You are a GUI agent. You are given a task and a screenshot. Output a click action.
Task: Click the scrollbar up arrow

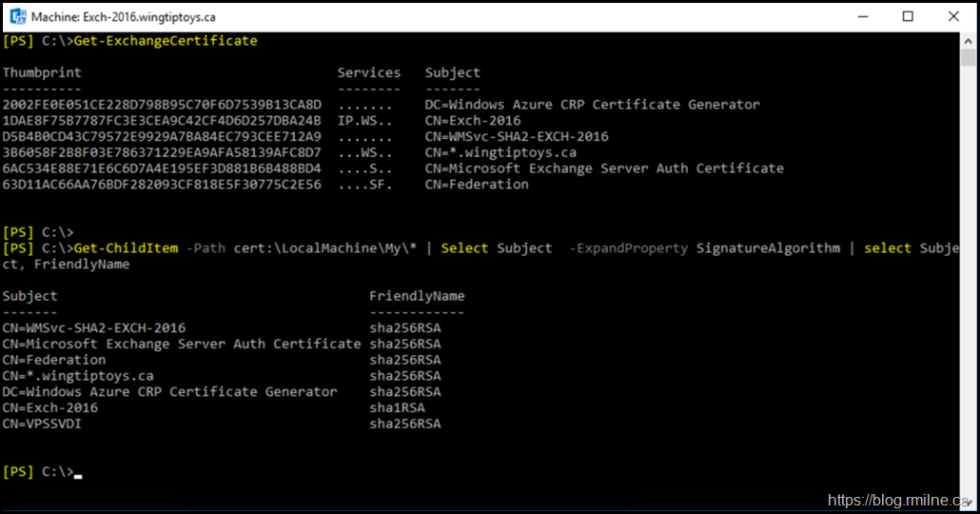click(x=968, y=40)
